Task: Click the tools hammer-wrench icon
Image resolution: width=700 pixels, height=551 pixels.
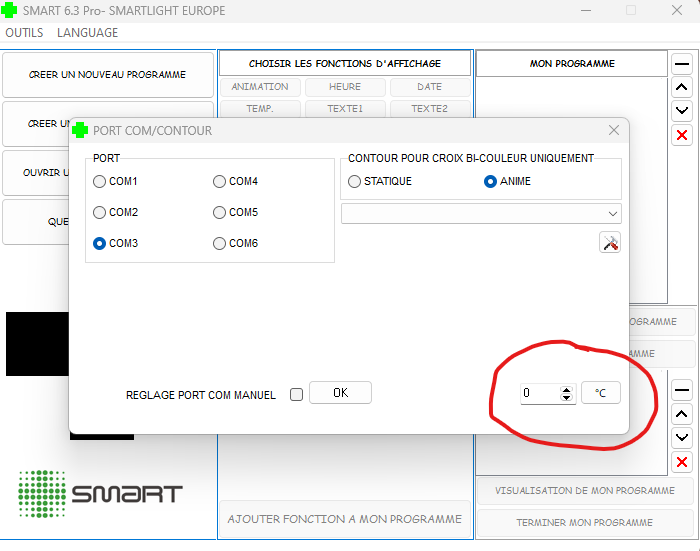Action: pyautogui.click(x=610, y=243)
